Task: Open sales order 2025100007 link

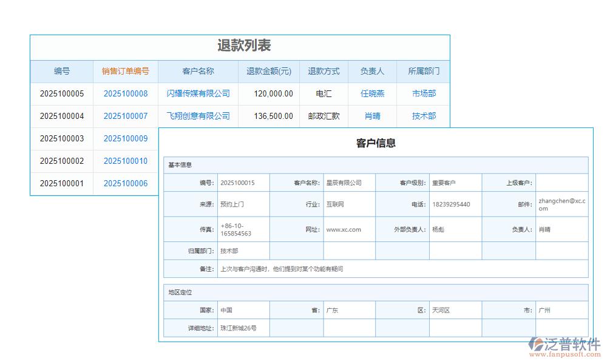Action: click(x=126, y=116)
